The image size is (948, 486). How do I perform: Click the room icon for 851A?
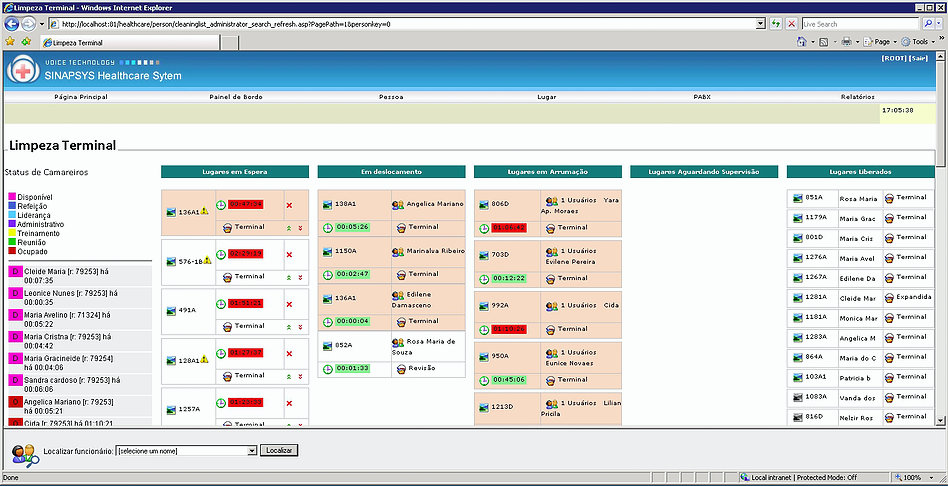pos(797,198)
